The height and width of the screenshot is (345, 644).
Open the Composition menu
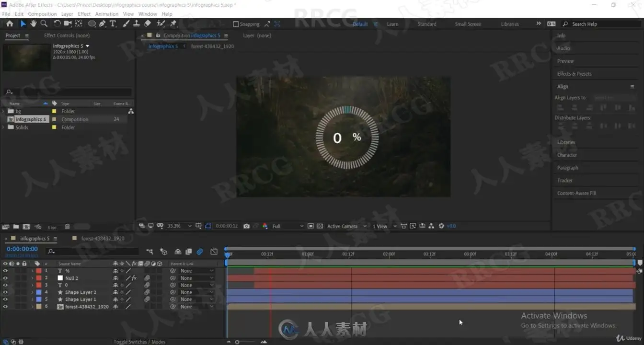coord(42,14)
